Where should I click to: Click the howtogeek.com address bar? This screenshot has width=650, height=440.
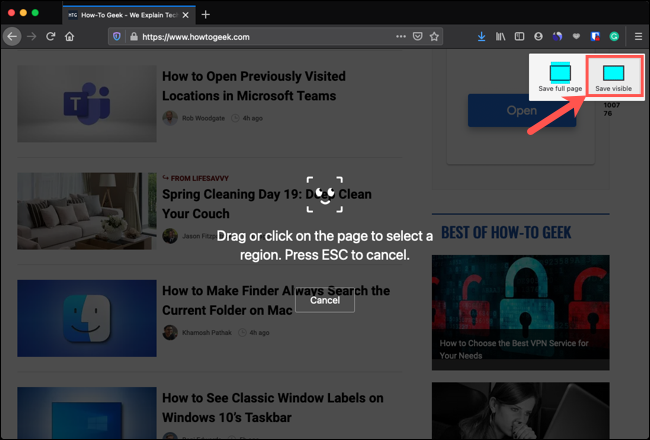pyautogui.click(x=260, y=37)
